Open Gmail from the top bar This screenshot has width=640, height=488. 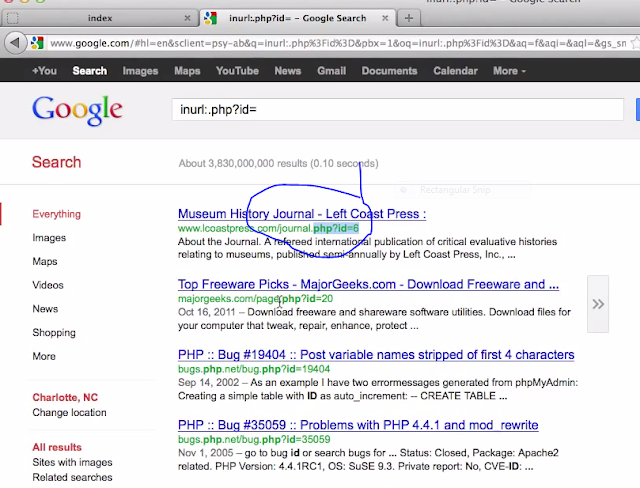click(x=331, y=71)
